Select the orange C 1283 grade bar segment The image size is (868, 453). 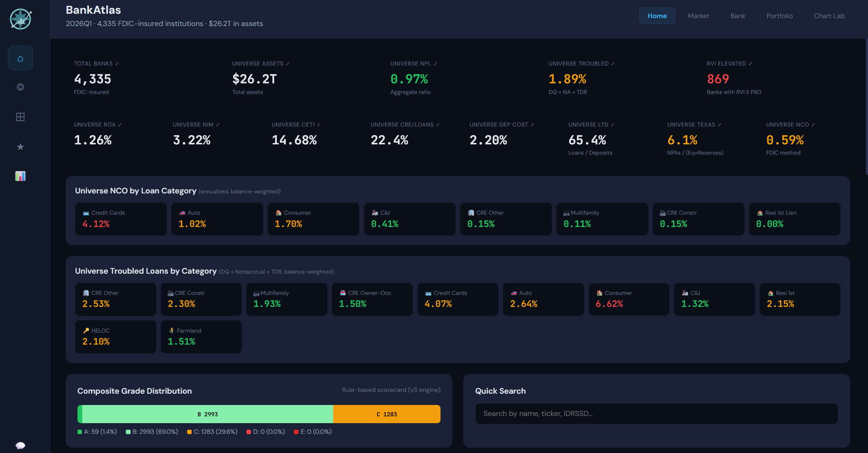(x=387, y=414)
